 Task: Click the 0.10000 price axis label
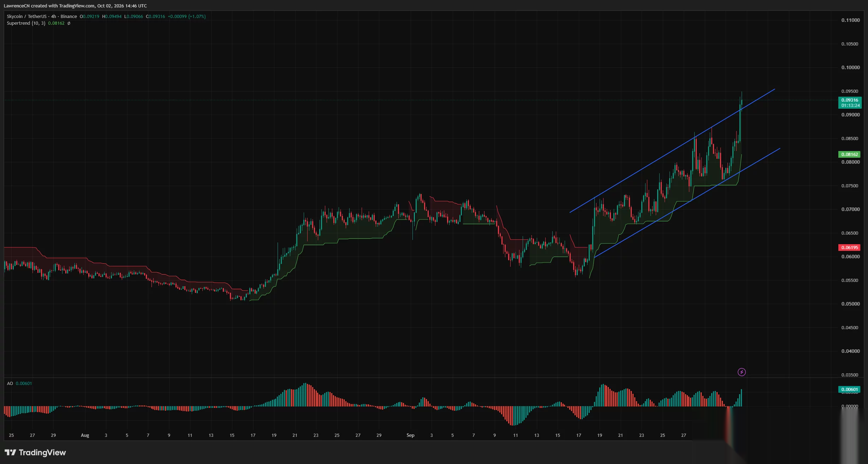click(x=850, y=67)
